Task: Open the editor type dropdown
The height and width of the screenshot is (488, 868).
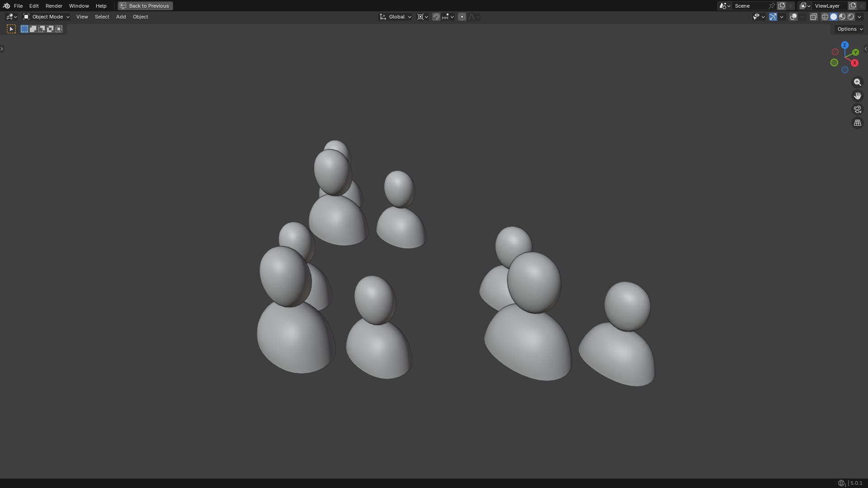Action: pos(11,17)
